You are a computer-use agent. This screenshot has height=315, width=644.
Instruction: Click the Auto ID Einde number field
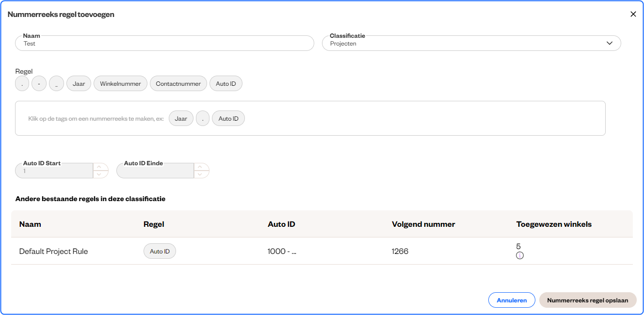click(155, 171)
